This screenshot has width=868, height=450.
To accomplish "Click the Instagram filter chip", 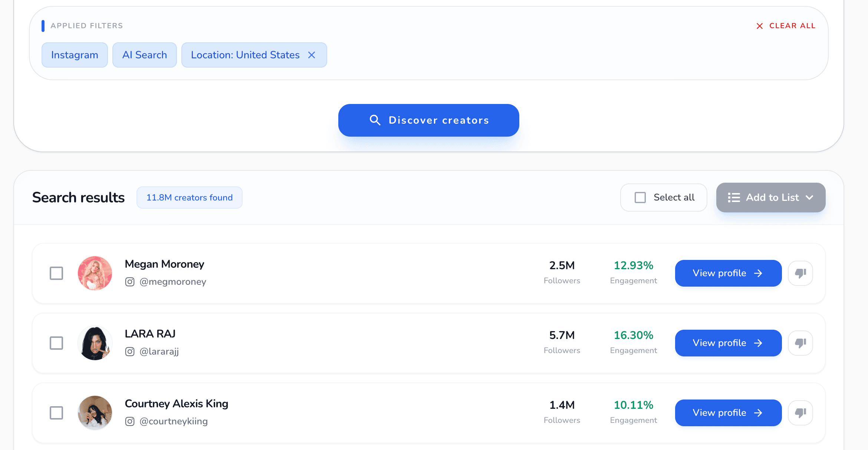I will (75, 55).
